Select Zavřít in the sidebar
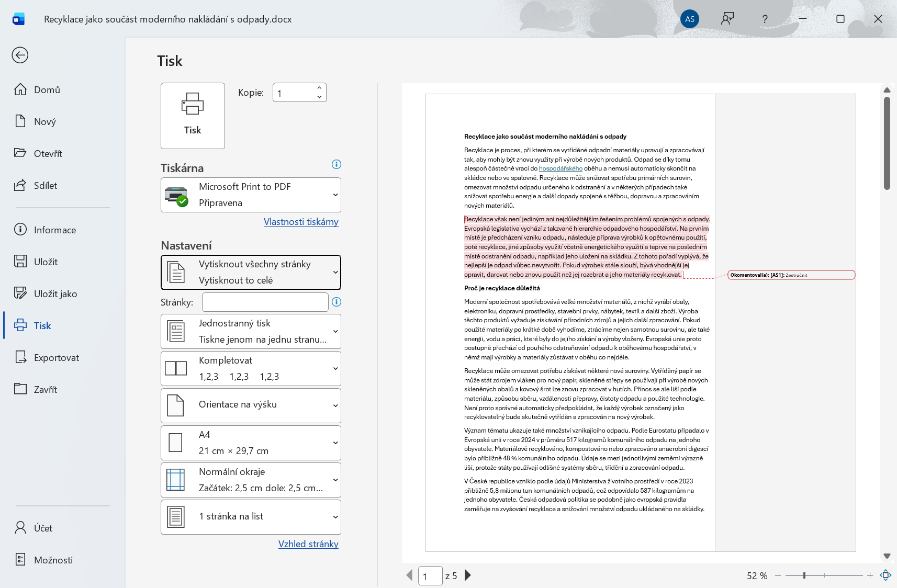Screen dimensions: 897x588 click(x=63, y=389)
